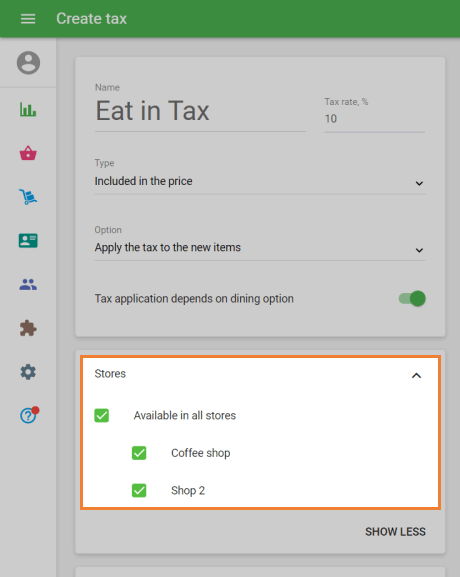Open Reports bar chart section
The width and height of the screenshot is (460, 577).
click(x=28, y=110)
